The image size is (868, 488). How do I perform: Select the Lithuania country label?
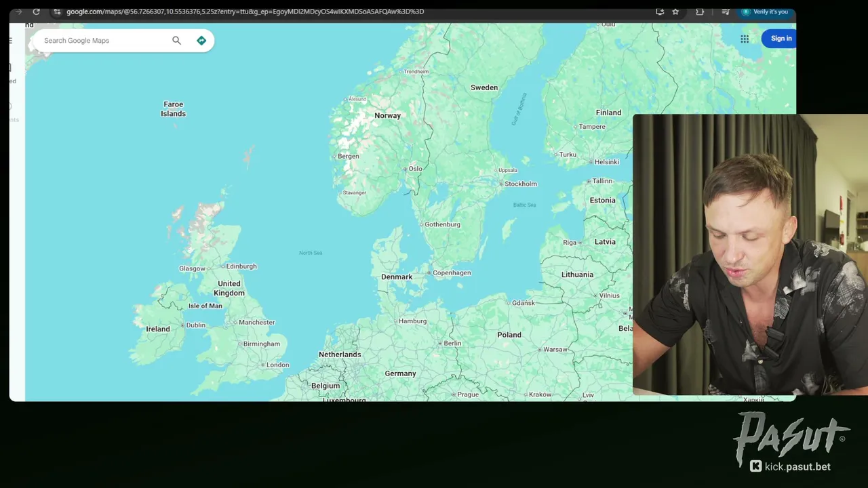coord(577,274)
